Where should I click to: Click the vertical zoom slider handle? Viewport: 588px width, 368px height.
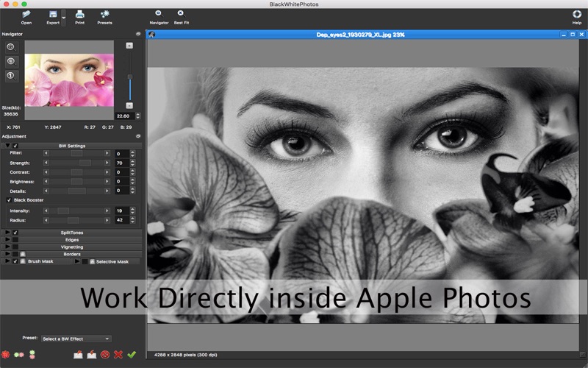(130, 77)
